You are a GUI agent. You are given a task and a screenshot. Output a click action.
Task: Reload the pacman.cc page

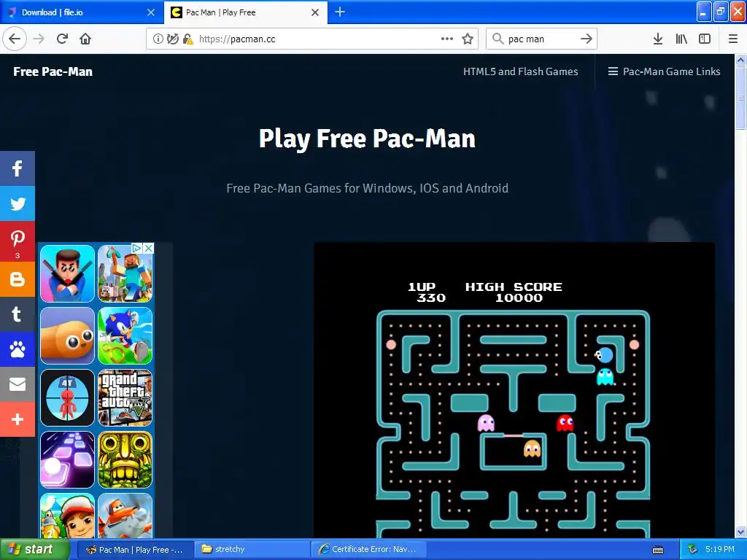[x=62, y=39]
